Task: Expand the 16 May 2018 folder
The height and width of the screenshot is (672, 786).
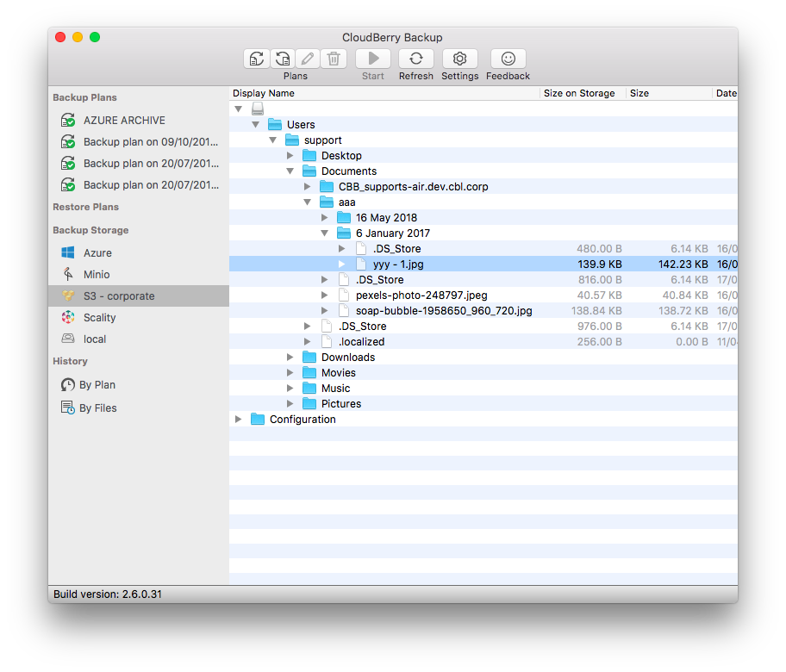Action: click(x=324, y=217)
